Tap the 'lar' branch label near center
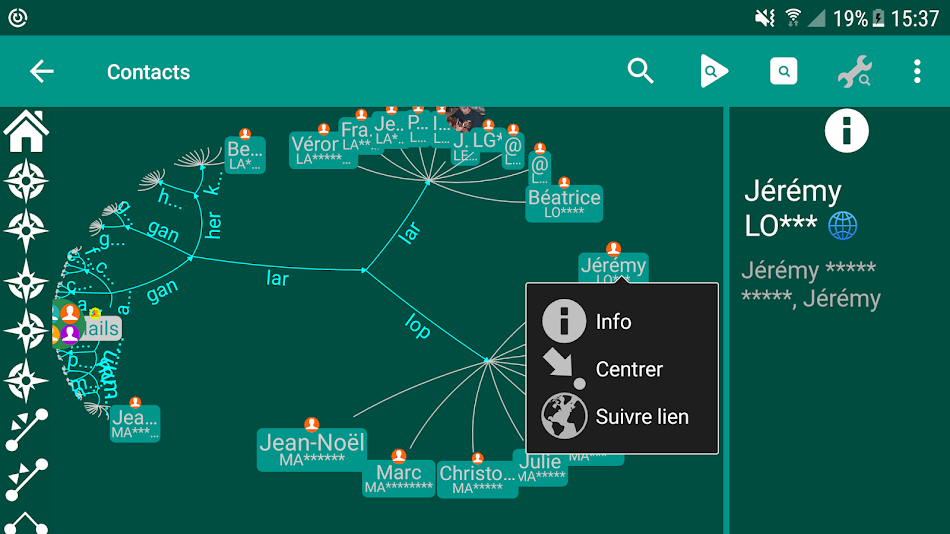Image resolution: width=950 pixels, height=534 pixels. point(277,278)
